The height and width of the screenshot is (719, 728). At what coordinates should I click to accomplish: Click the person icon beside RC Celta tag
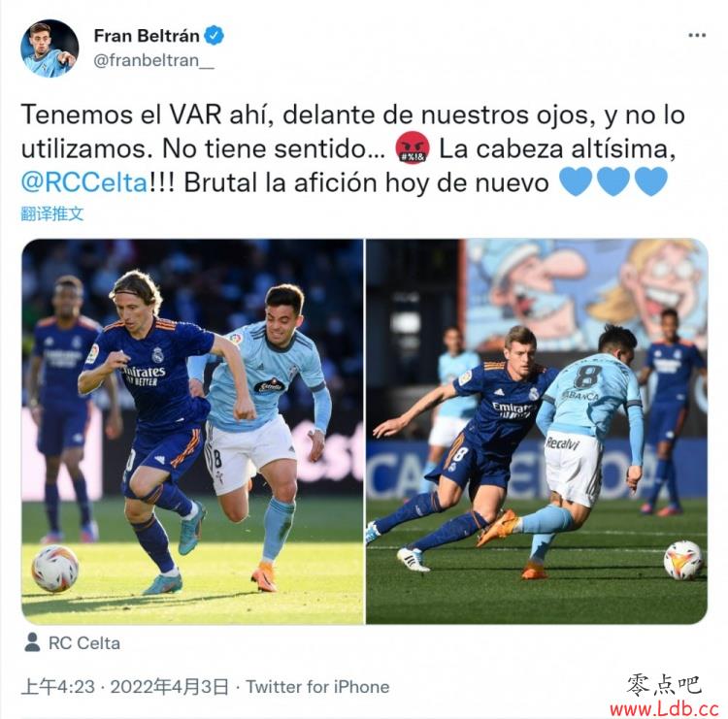(x=32, y=642)
